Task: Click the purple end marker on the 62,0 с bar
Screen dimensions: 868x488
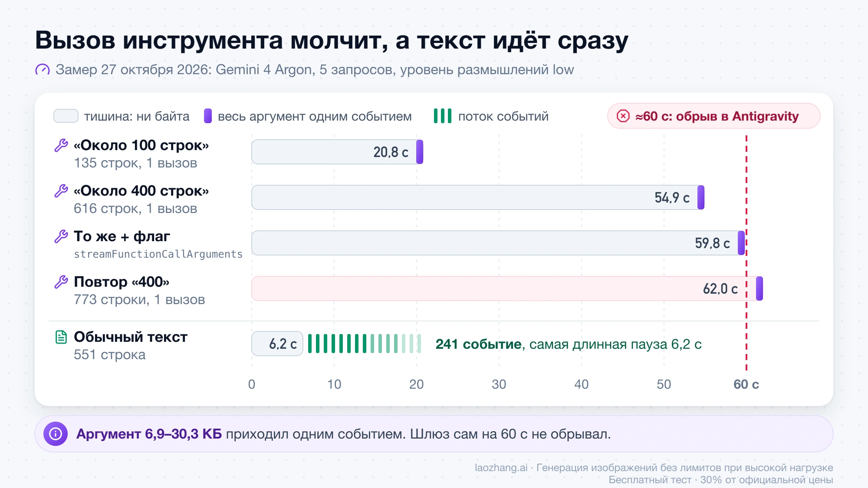Action: [x=759, y=288]
